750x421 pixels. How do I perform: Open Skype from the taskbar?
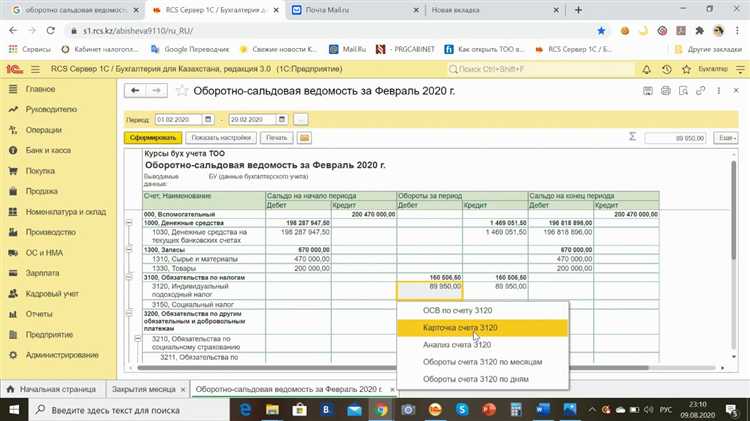pos(462,410)
